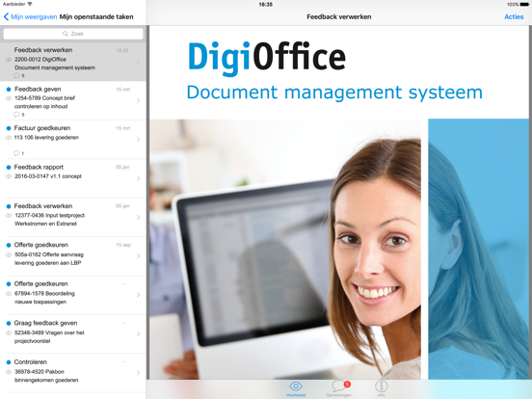This screenshot has height=399, width=532.
Task: Select task 505a-0162 Offerte aanvraag
Action: coord(73,256)
